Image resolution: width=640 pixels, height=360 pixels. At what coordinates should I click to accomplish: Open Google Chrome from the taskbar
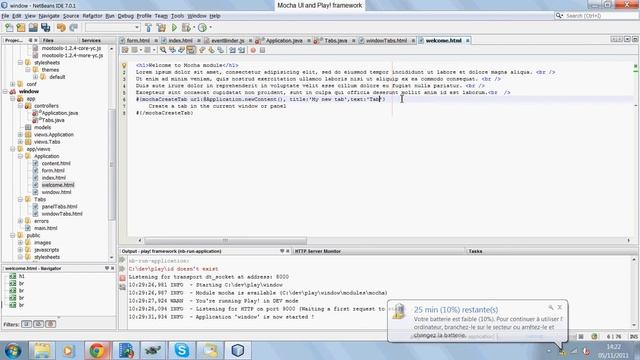click(x=97, y=350)
